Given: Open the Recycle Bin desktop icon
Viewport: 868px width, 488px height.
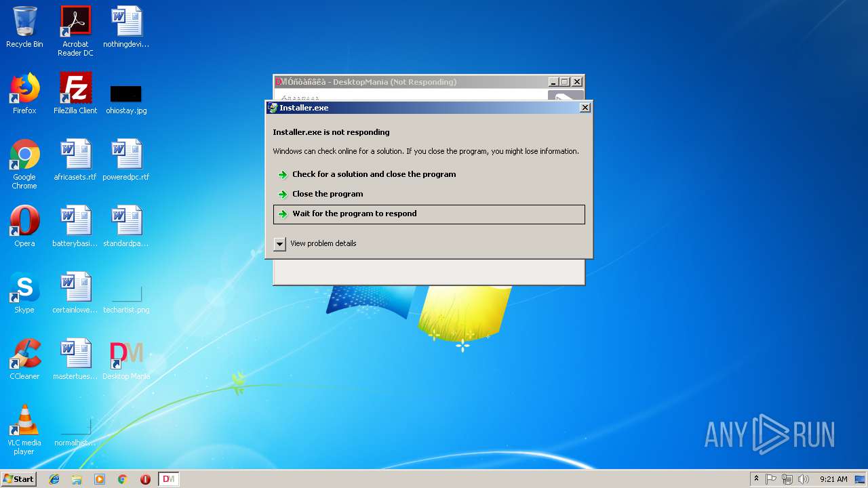Looking at the screenshot, I should pyautogui.click(x=24, y=27).
